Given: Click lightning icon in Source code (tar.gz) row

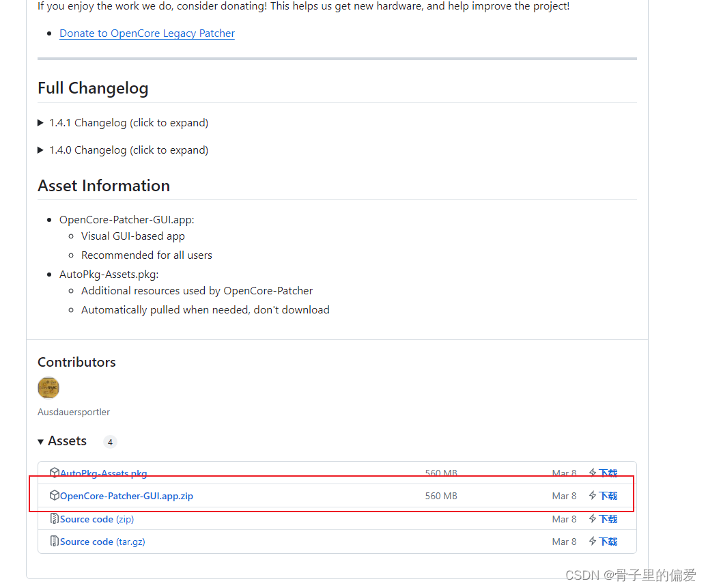Looking at the screenshot, I should click(593, 541).
